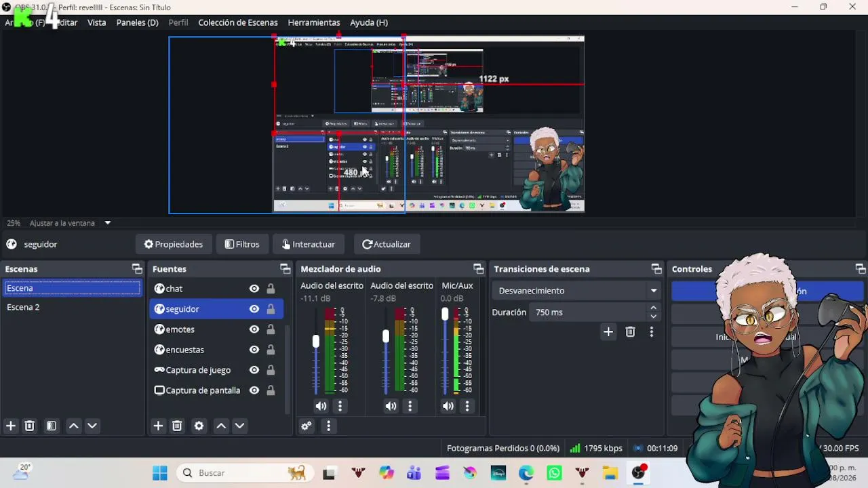Image resolution: width=868 pixels, height=488 pixels.
Task: Open scene filters from Escenas toolbar
Action: [x=52, y=426]
